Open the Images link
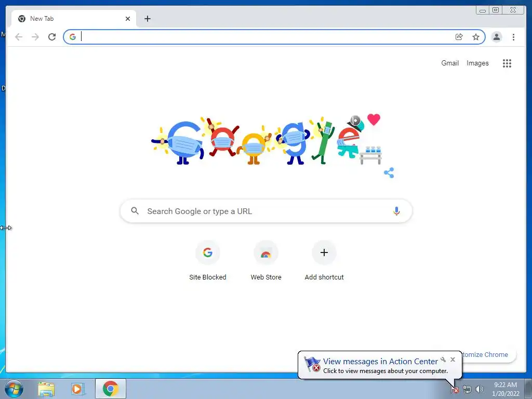This screenshot has height=399, width=532. 477,63
